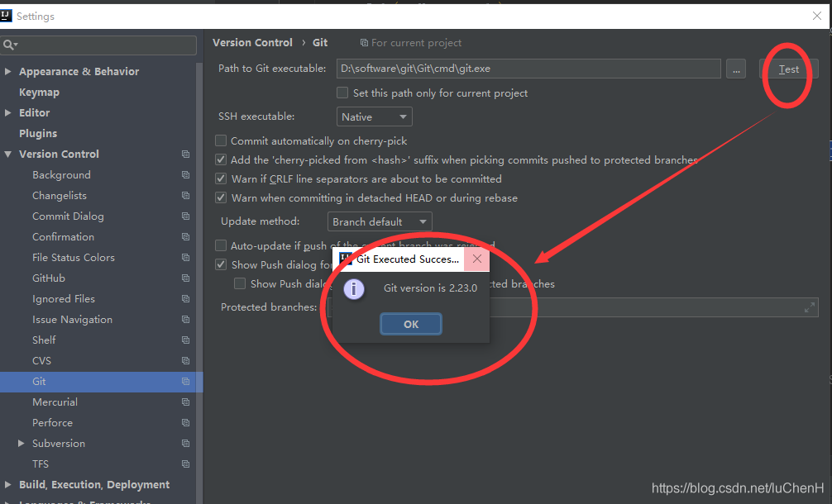Open the Update method Branch default dropdown
Image resolution: width=832 pixels, height=504 pixels.
click(380, 221)
